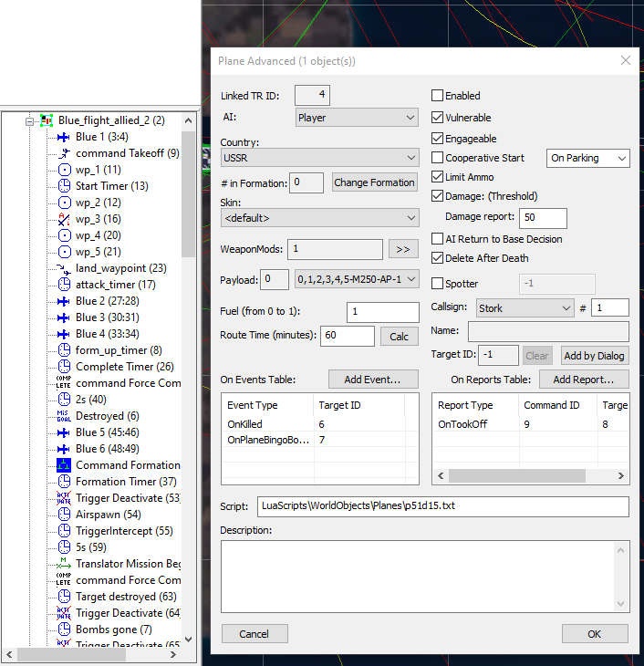Click the Airspawn (54) timer icon
The width and height of the screenshot is (644, 666).
click(x=64, y=515)
